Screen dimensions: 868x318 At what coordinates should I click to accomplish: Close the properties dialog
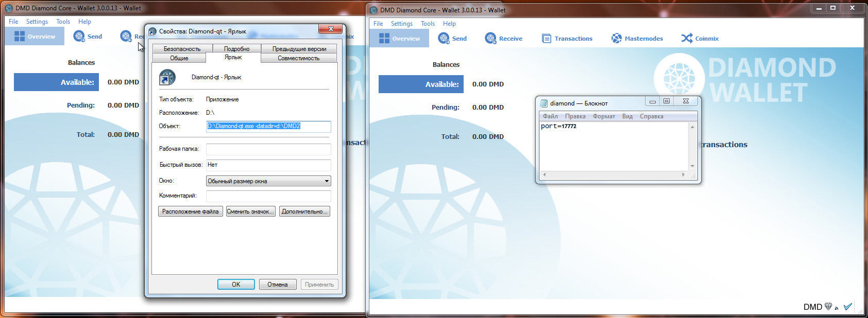tap(331, 29)
